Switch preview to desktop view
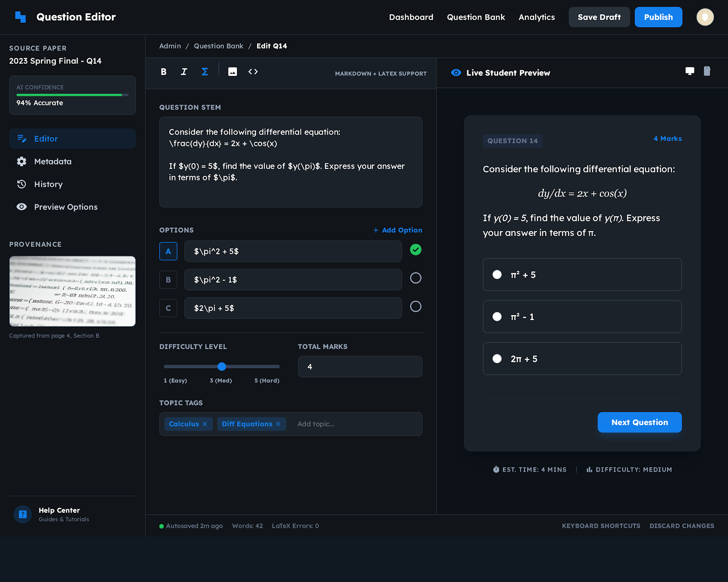This screenshot has width=728, height=582. click(x=689, y=71)
